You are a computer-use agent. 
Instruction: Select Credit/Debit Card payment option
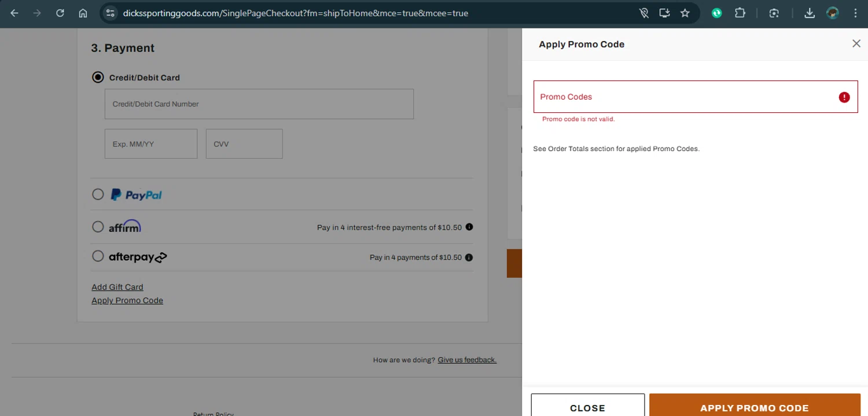tap(98, 77)
